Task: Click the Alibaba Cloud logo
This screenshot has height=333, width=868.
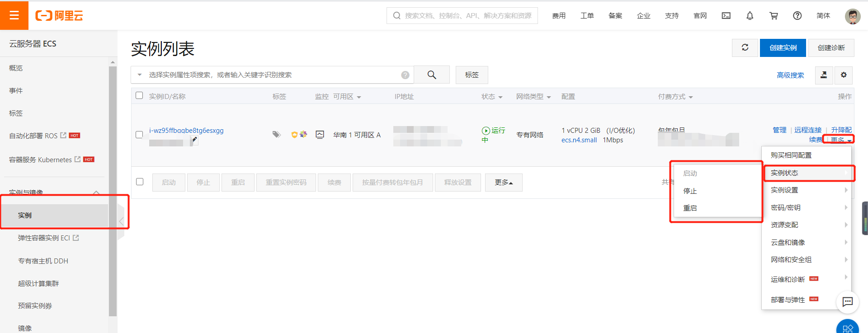Action: [x=59, y=16]
